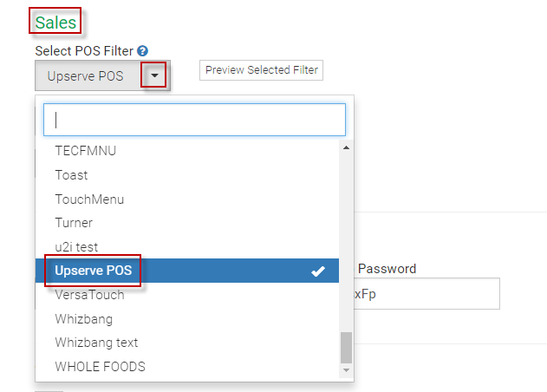Pick Turner from the dropdown list
The height and width of the screenshot is (392, 547).
[74, 223]
